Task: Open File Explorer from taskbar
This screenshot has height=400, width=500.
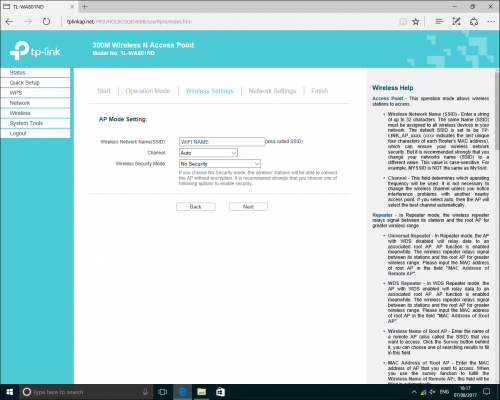Action: click(x=201, y=392)
